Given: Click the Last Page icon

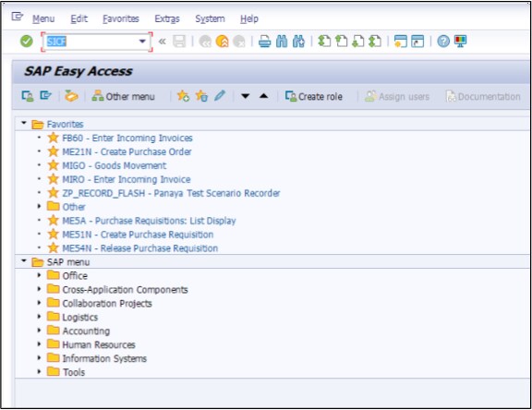Looking at the screenshot, I should [375, 42].
